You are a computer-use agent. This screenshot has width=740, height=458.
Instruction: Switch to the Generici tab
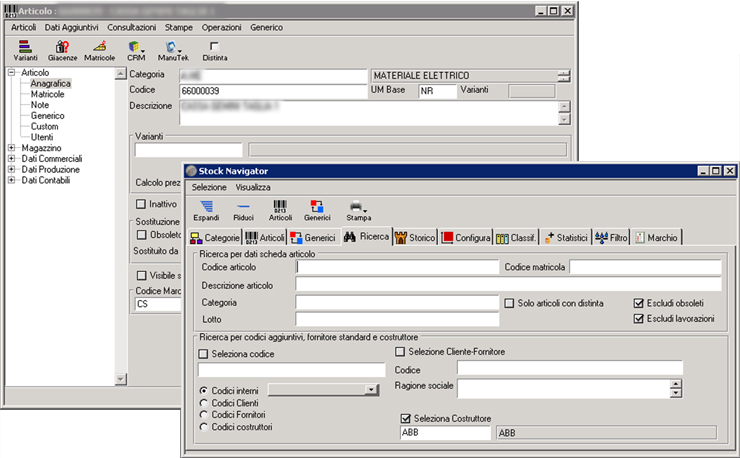tap(313, 237)
